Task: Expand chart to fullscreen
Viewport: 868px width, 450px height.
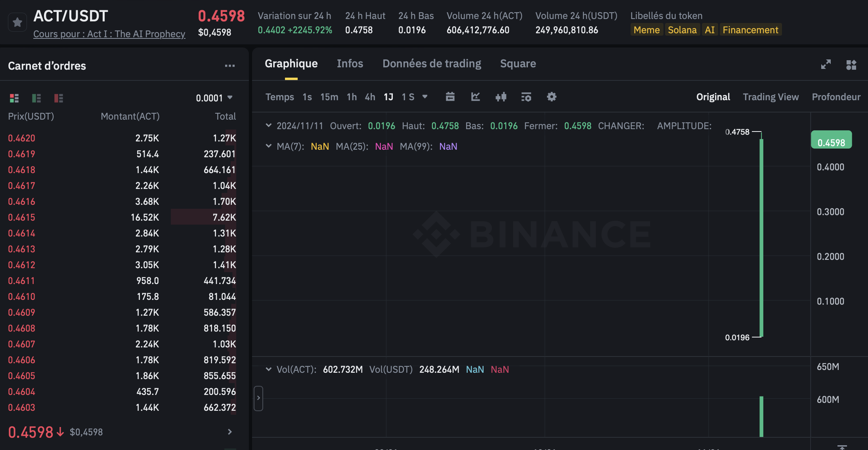Action: pyautogui.click(x=826, y=64)
